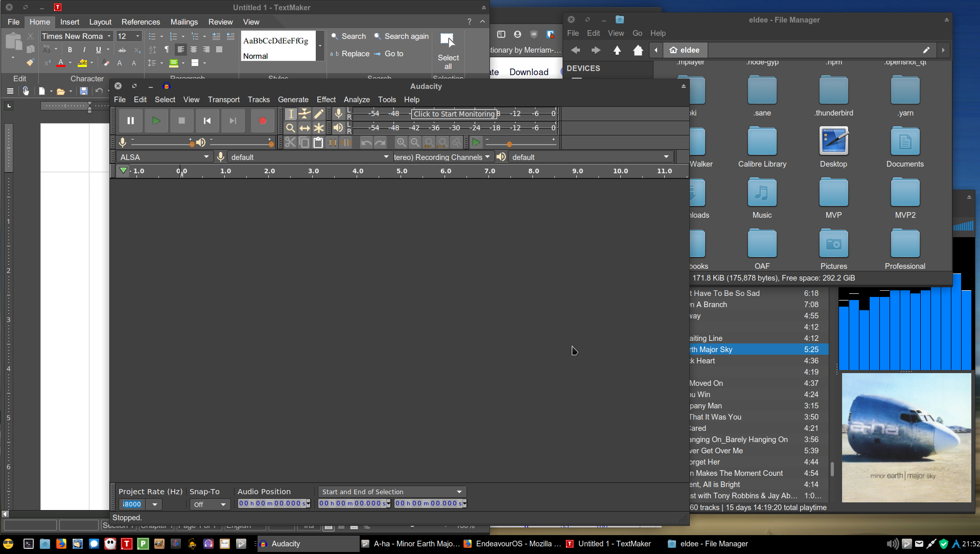This screenshot has width=980, height=554.
Task: Toggle the pilcrow formatting marks button
Action: coord(167,50)
